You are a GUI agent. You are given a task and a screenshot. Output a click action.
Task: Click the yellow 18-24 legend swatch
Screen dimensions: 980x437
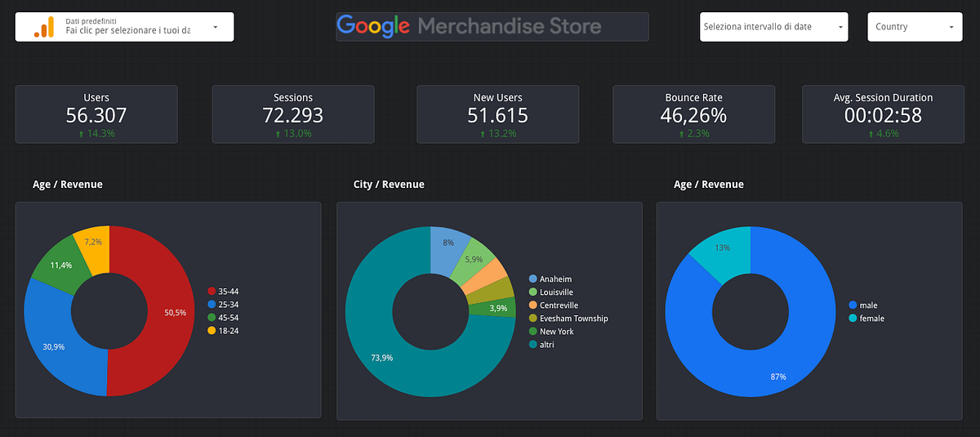212,331
